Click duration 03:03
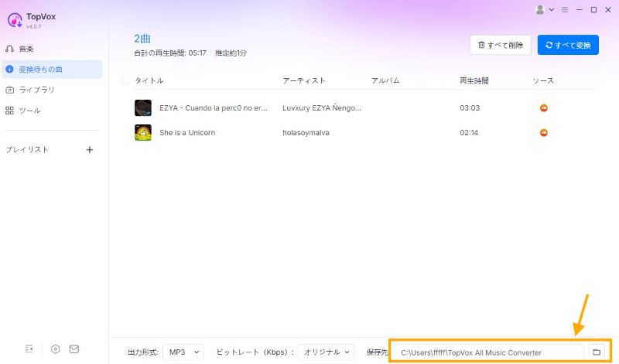The image size is (619, 364). [470, 107]
